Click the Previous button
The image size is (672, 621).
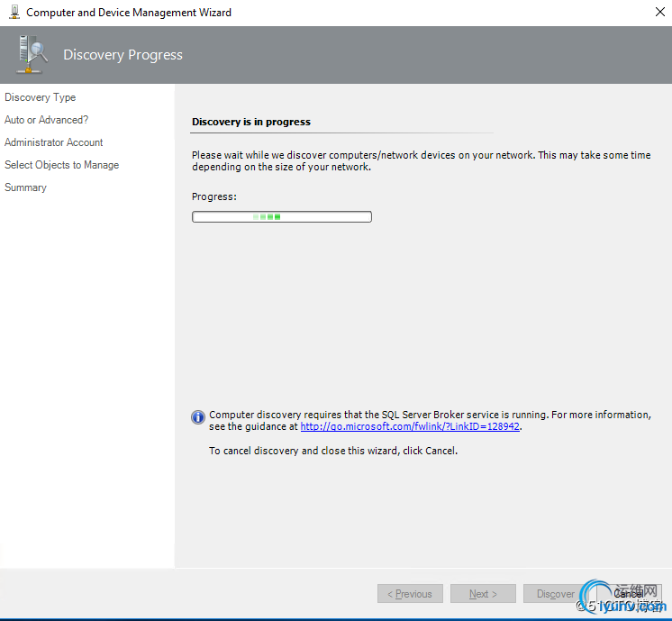point(410,594)
